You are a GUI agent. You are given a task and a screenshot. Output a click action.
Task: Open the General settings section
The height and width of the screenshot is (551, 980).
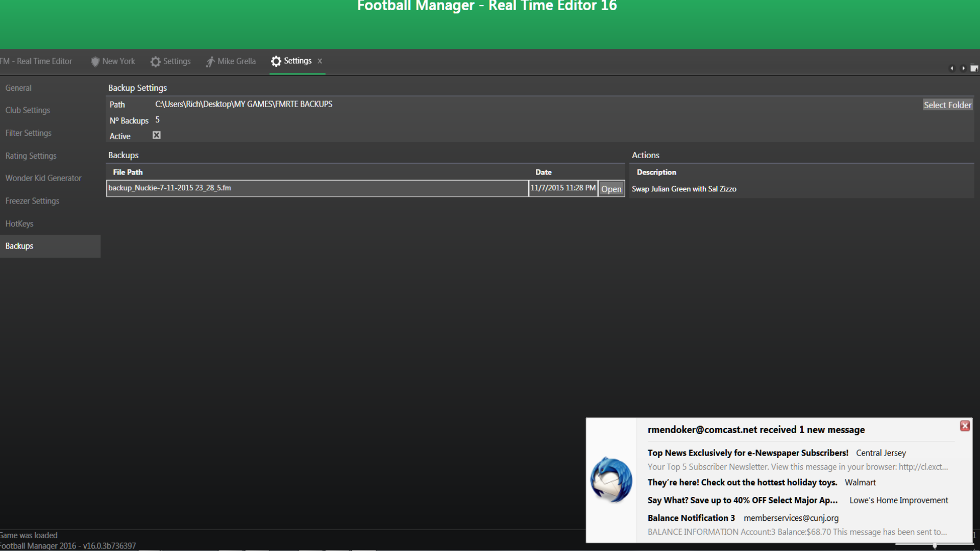[x=50, y=88]
